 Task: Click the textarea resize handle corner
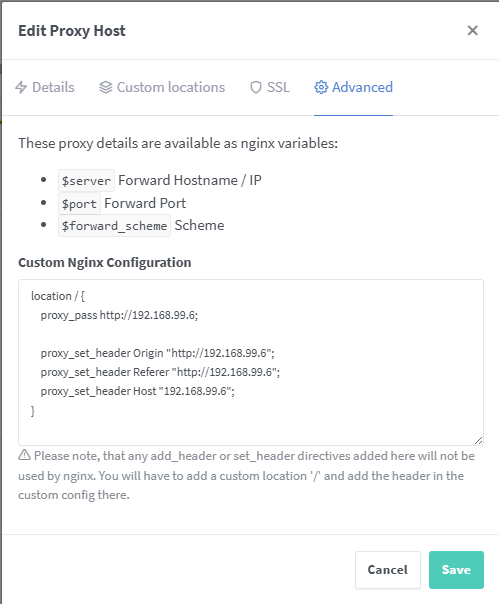click(479, 441)
